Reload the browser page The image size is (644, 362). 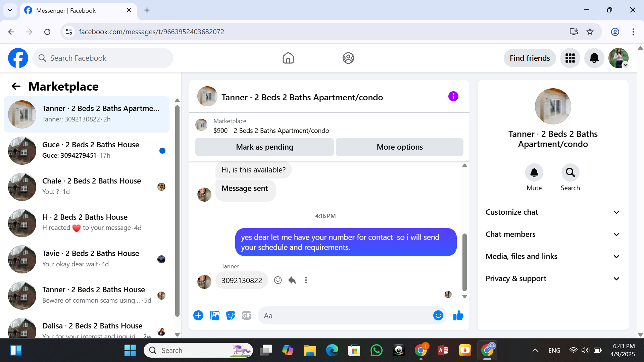click(47, 32)
